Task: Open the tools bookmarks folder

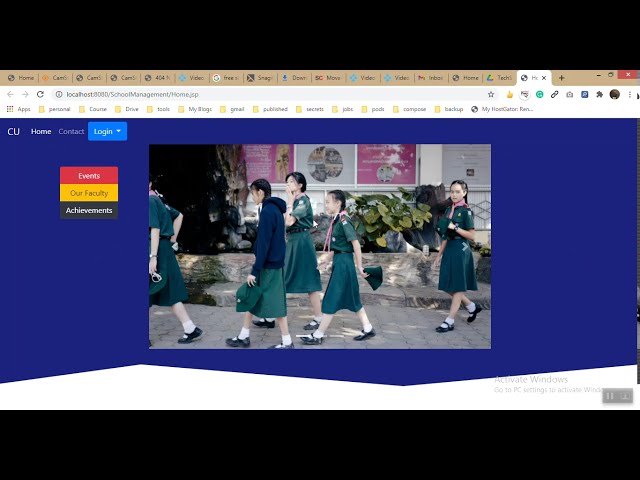Action: (158, 109)
